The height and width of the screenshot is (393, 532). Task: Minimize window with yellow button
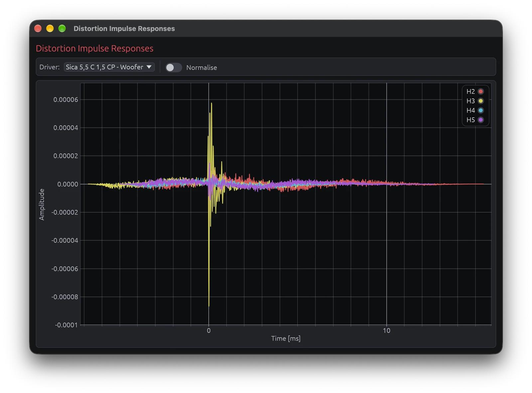50,29
